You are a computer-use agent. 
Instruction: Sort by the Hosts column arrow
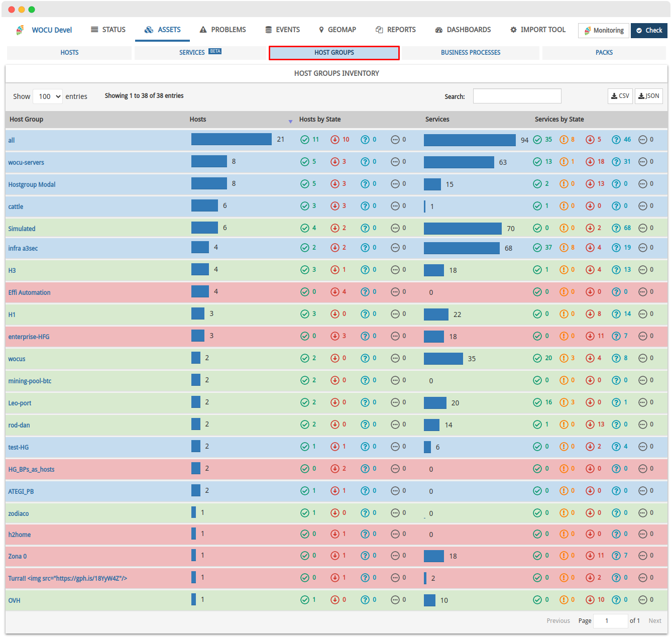point(290,121)
